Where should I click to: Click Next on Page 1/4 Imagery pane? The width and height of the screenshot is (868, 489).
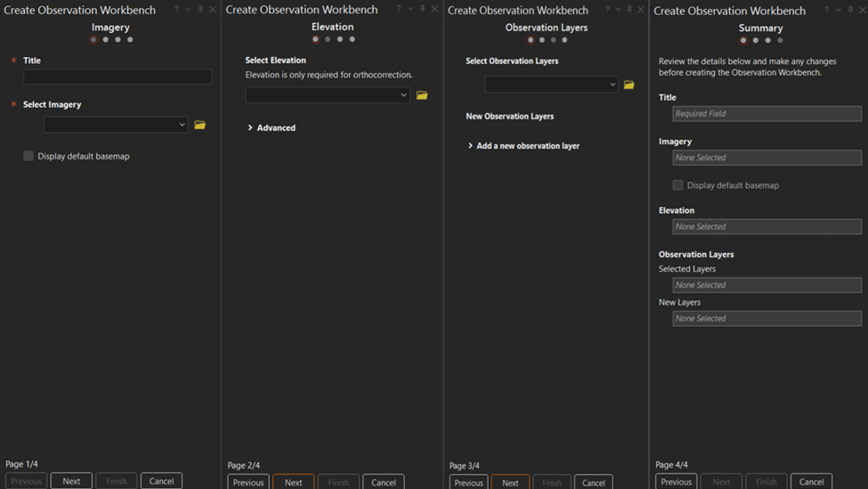tap(71, 481)
